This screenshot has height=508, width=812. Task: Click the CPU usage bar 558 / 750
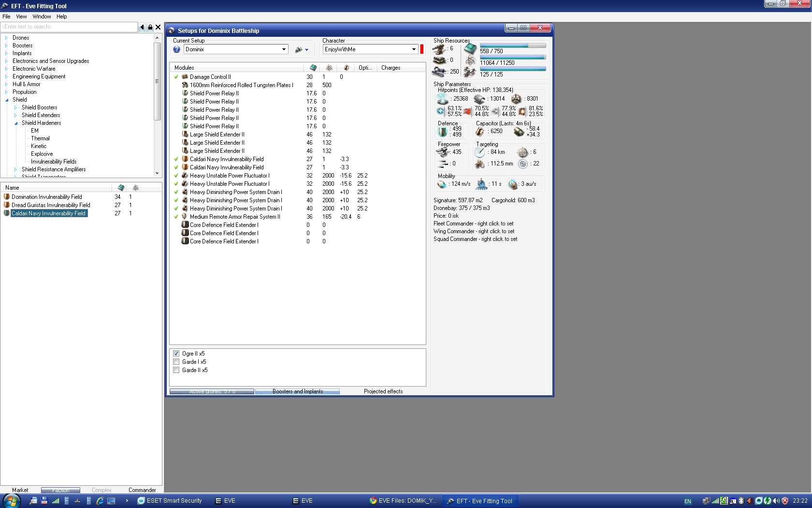tap(513, 45)
